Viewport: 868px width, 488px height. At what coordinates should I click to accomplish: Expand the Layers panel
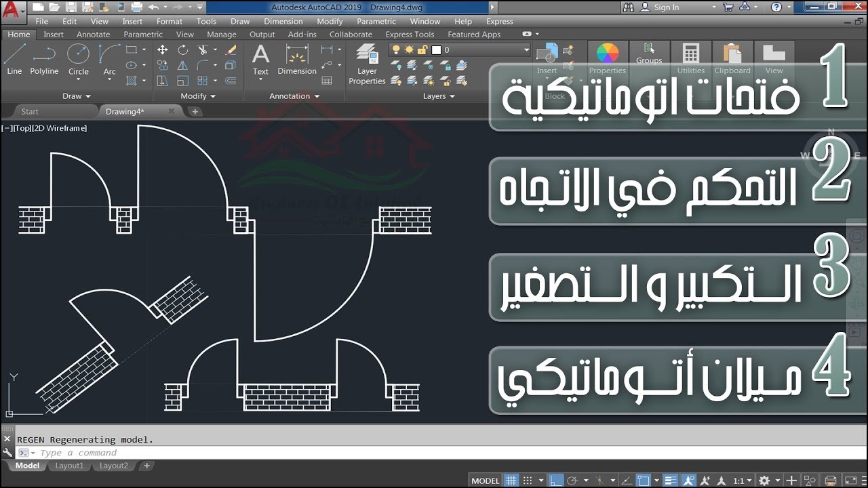click(439, 96)
